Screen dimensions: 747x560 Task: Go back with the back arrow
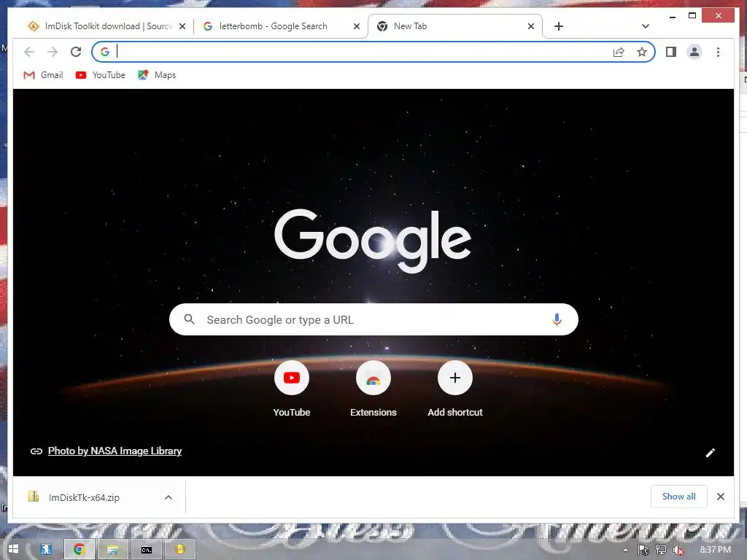(29, 52)
